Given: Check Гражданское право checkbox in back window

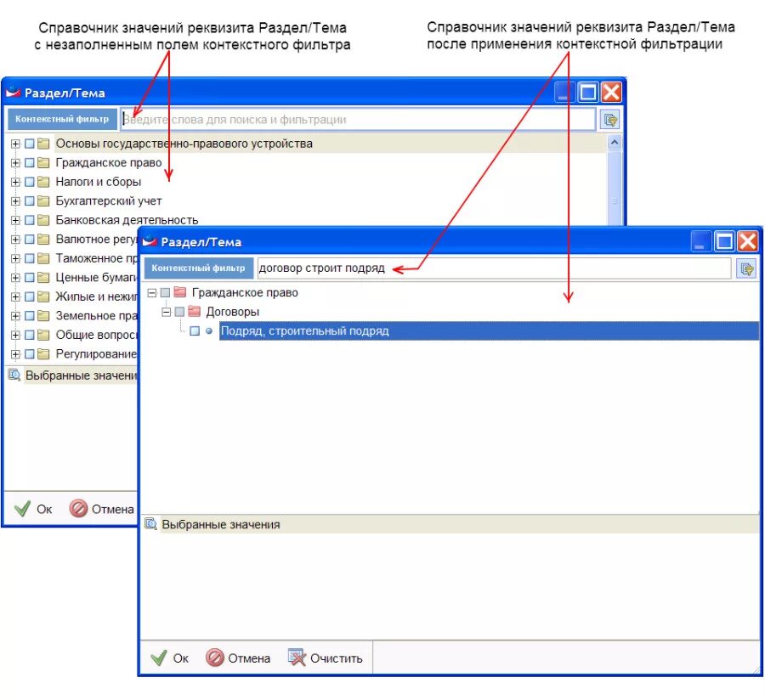Looking at the screenshot, I should [x=29, y=162].
